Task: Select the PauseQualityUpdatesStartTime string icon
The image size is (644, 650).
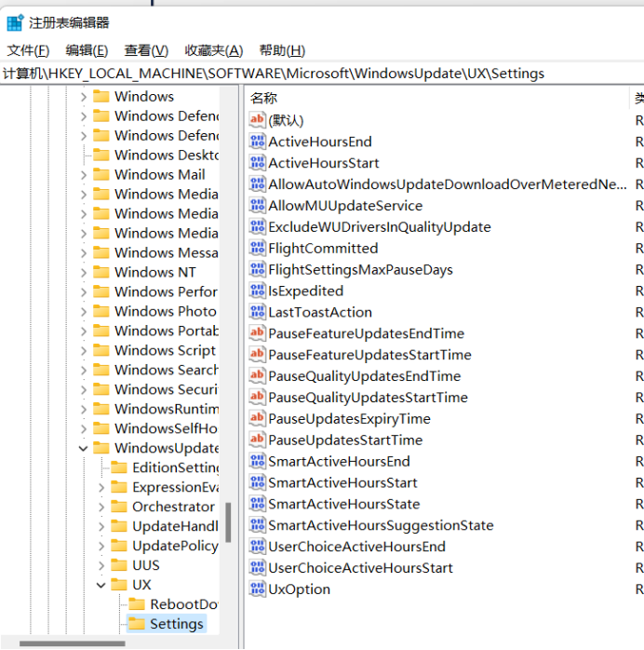Action: [x=257, y=397]
